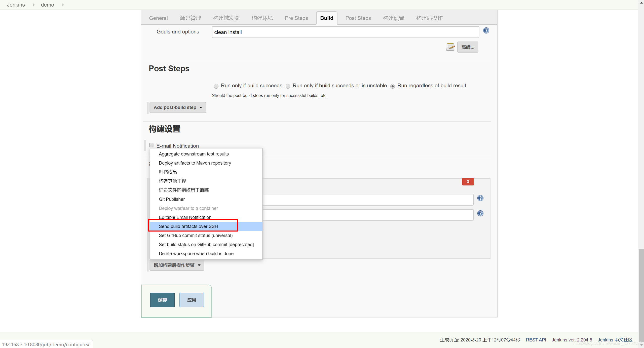Select Run regardless of build result
Screen dimensions: 644x348
(392, 86)
